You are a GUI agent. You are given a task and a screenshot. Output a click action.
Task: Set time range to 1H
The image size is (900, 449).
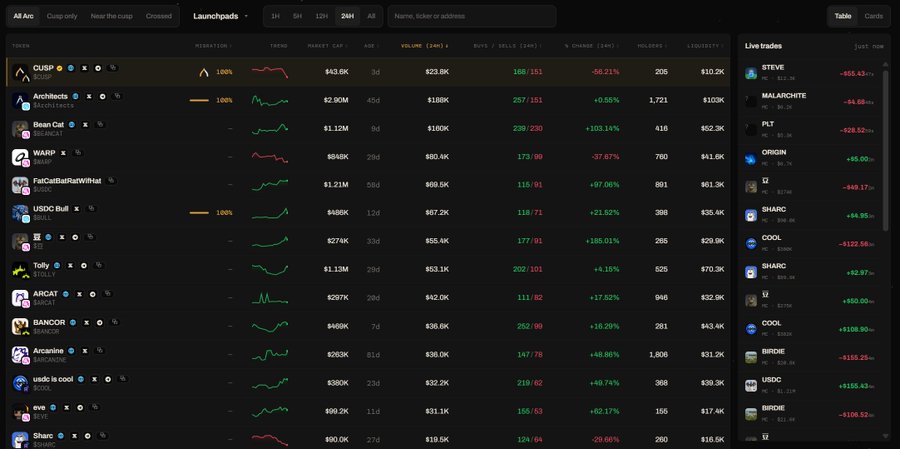point(276,16)
